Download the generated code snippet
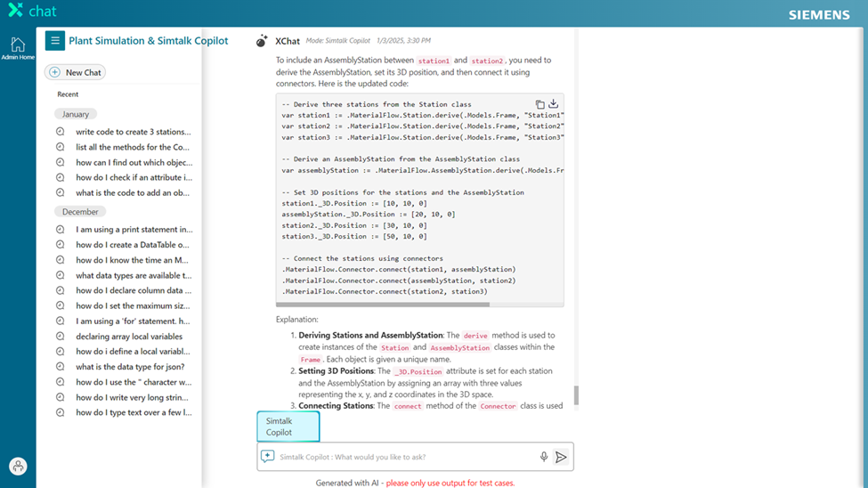The width and height of the screenshot is (868, 488). (553, 104)
